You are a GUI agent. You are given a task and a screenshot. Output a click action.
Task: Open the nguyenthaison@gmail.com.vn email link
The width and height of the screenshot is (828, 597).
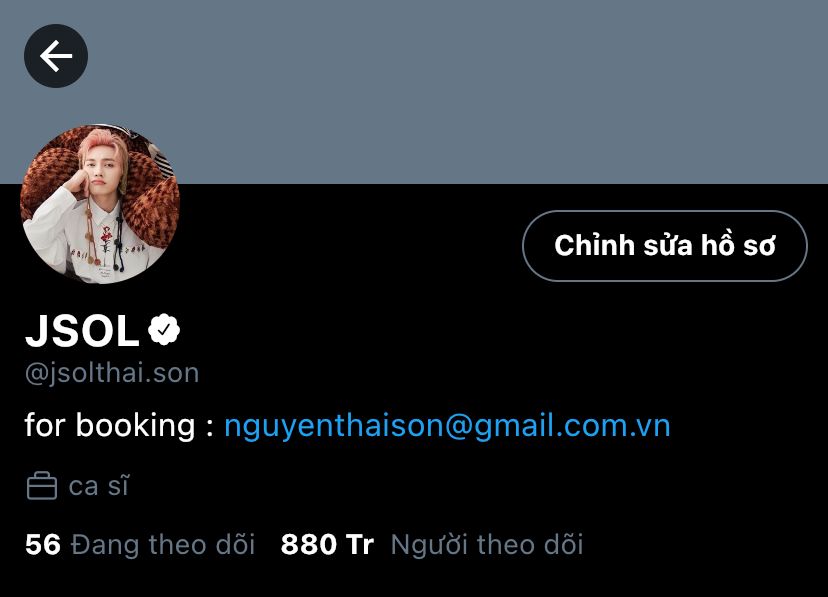(447, 425)
